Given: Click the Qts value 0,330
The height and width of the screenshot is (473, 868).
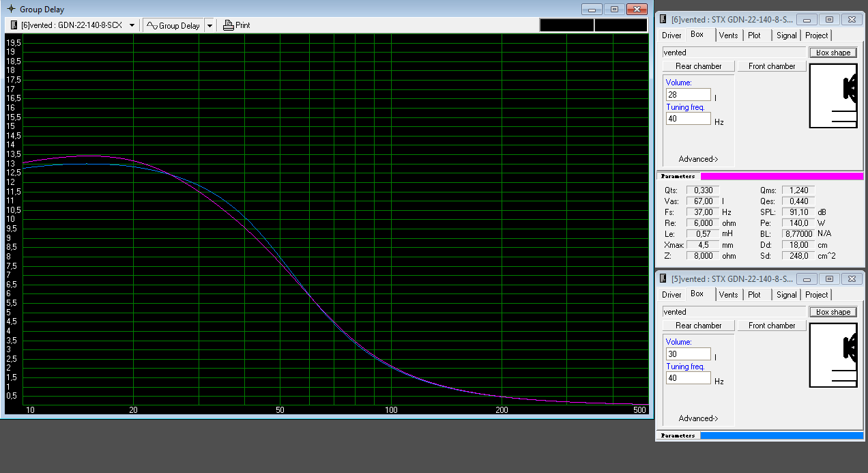Looking at the screenshot, I should [701, 190].
